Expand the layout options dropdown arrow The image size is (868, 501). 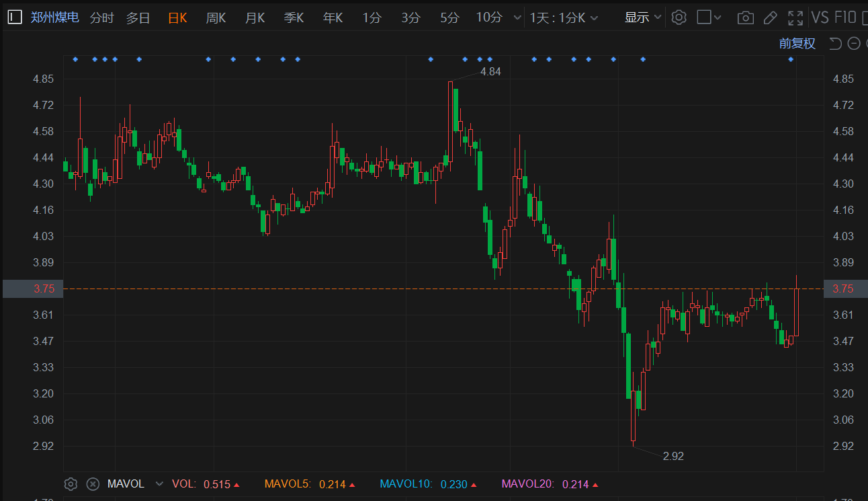[718, 18]
